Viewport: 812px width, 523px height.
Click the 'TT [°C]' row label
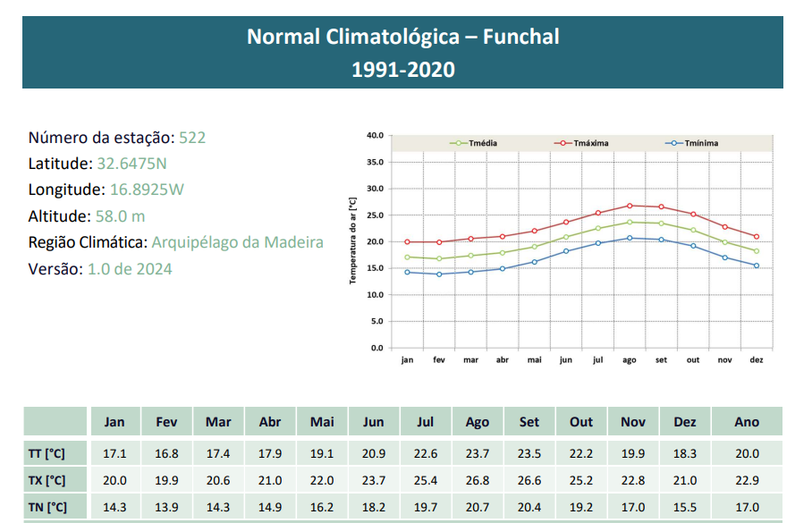(x=47, y=453)
